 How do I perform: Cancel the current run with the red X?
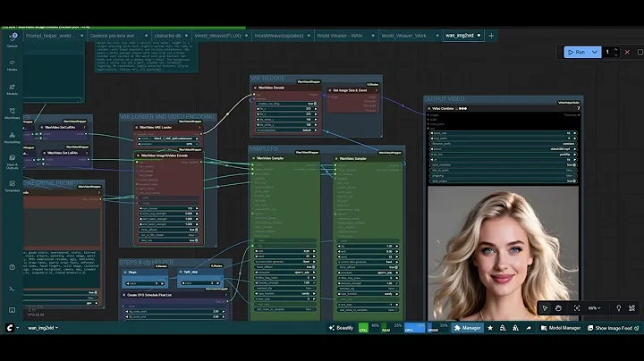[x=627, y=52]
